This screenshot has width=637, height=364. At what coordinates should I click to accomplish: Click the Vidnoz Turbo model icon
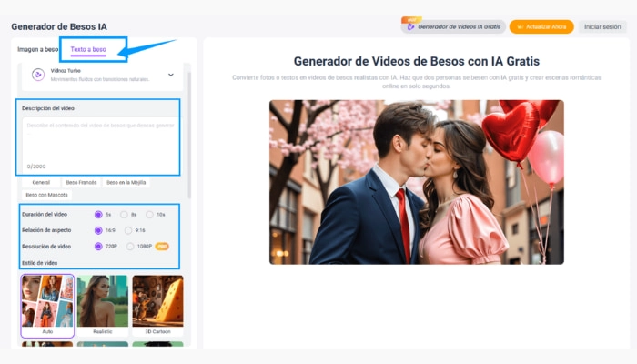pyautogui.click(x=38, y=75)
